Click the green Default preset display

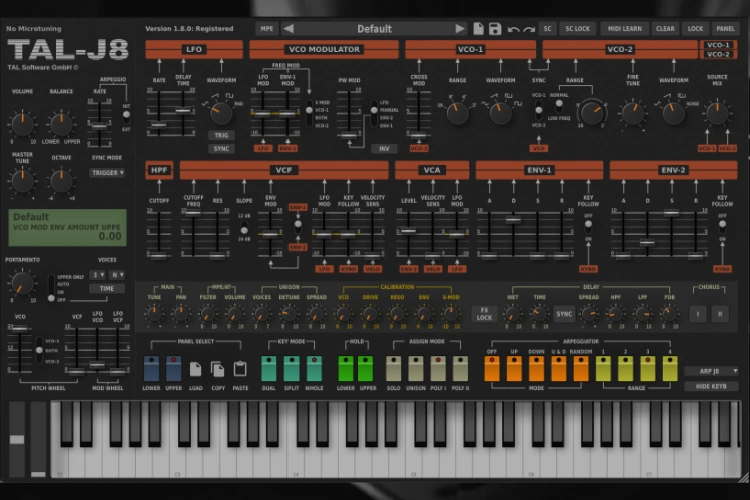pyautogui.click(x=67, y=227)
